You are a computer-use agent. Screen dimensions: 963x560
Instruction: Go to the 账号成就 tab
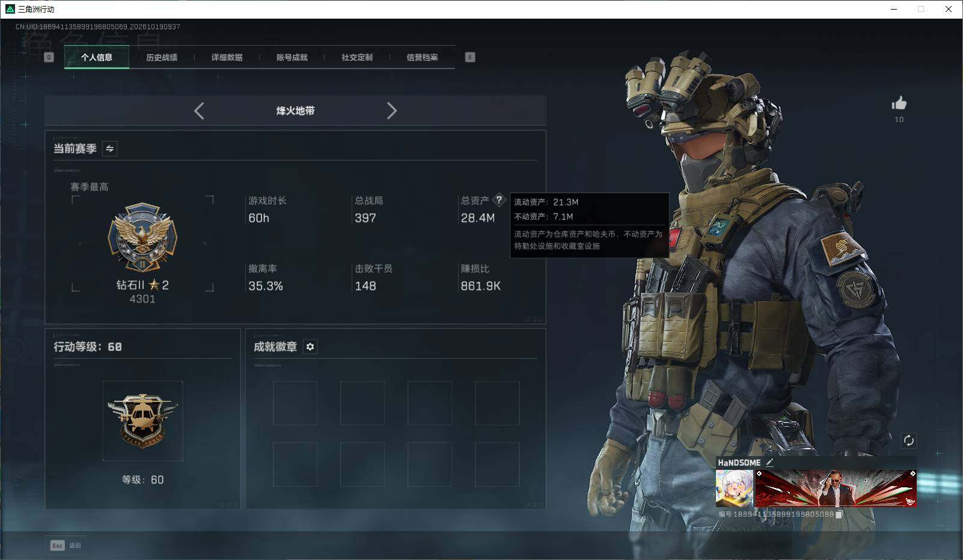[292, 57]
